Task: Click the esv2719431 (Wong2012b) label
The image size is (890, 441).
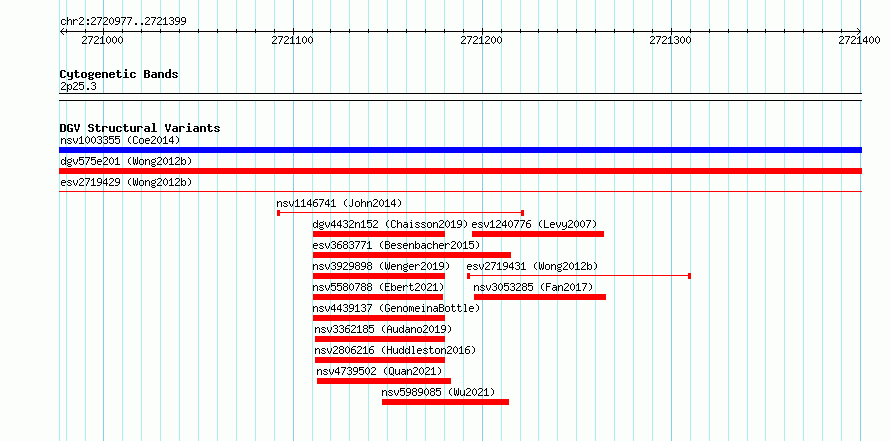Action: [x=532, y=266]
